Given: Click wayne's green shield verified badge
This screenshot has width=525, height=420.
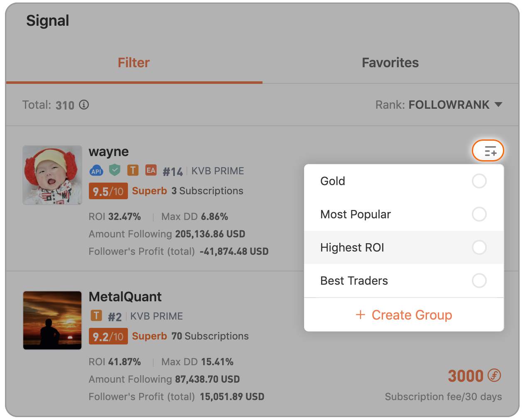Looking at the screenshot, I should (x=115, y=170).
